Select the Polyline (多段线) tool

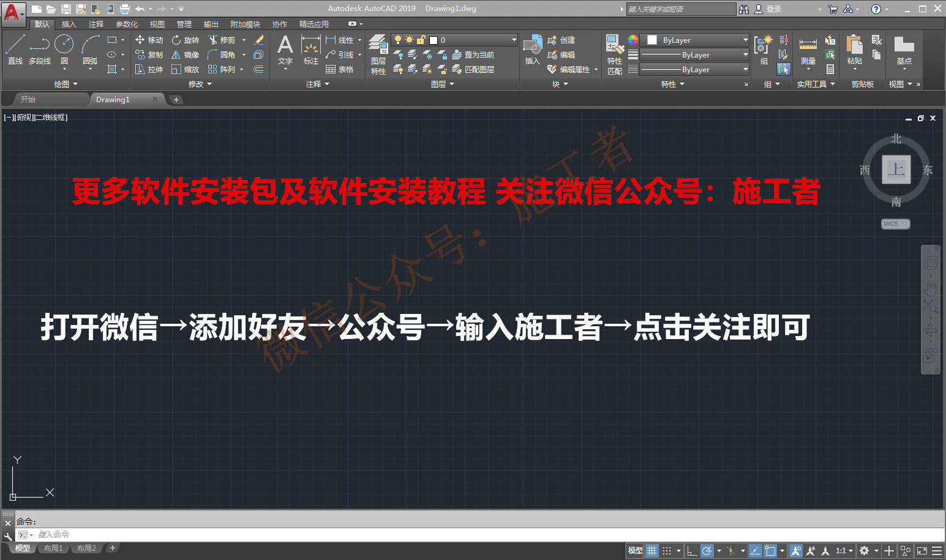click(x=40, y=49)
